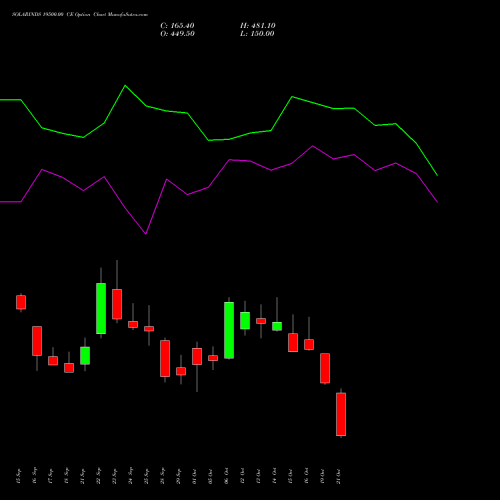This screenshot has width=500, height=500.
Task: Click the green candle above 21 Sep
Action: tap(85, 356)
